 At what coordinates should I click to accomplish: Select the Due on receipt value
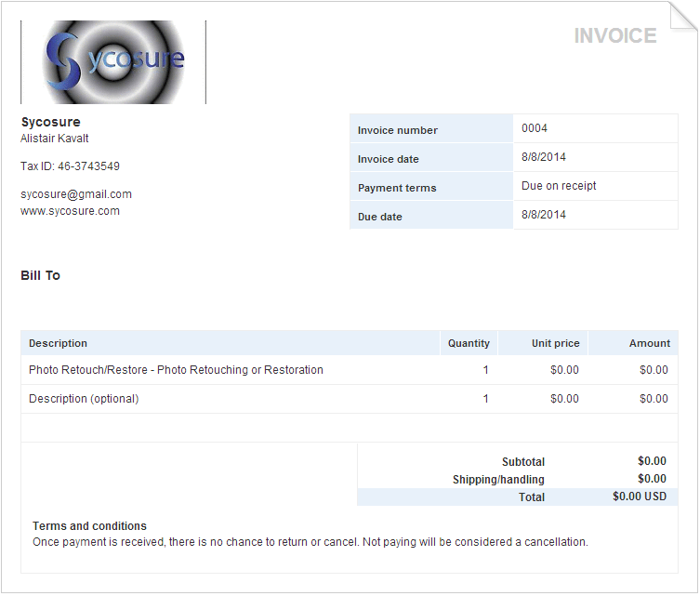click(559, 186)
